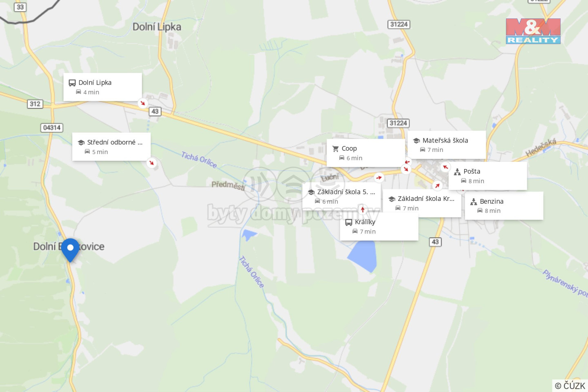This screenshot has width=588, height=392.
Task: Open the Coop shop info card
Action: [x=366, y=153]
